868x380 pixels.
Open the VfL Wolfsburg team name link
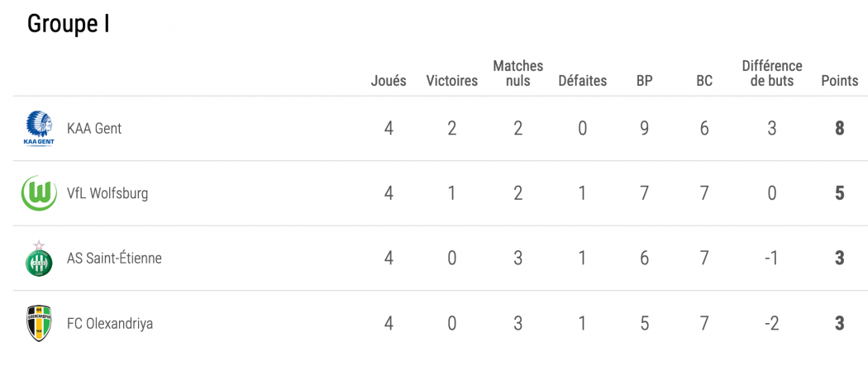(107, 193)
